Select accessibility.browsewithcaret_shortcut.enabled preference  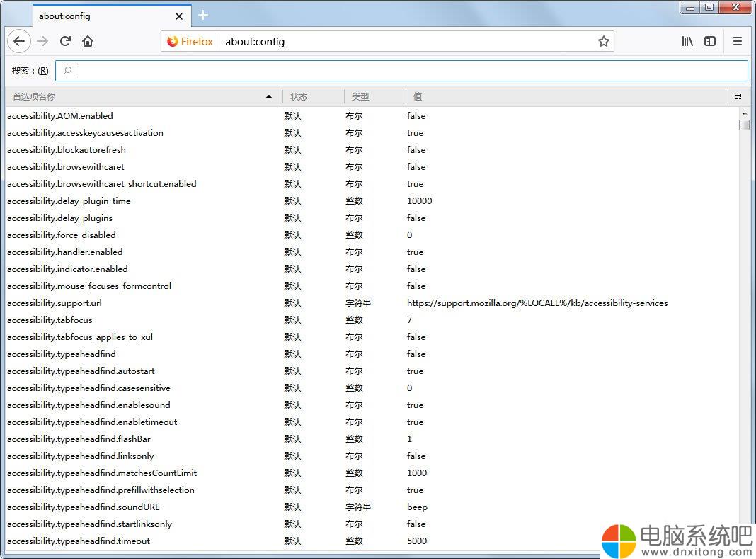pos(372,184)
